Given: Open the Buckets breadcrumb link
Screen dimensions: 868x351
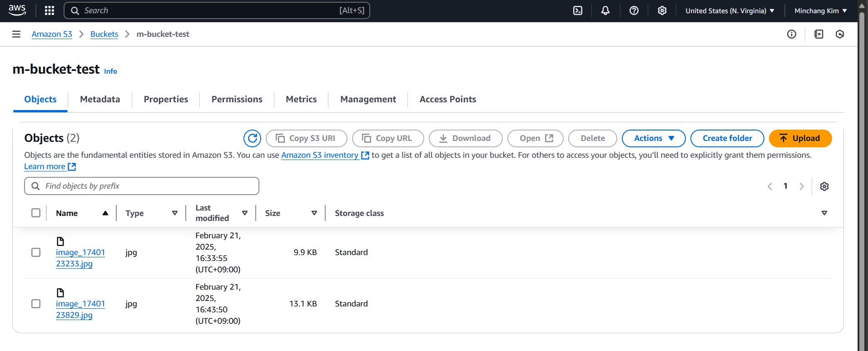Looking at the screenshot, I should pos(104,34).
